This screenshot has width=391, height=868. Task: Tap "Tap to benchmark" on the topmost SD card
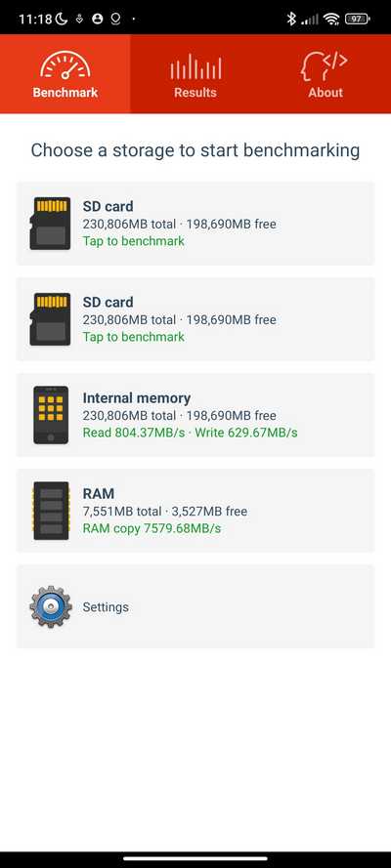[x=134, y=241]
